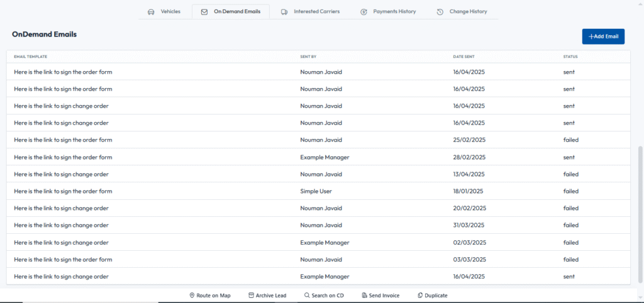
Task: Click the dollar icon on Payments History
Action: (364, 12)
